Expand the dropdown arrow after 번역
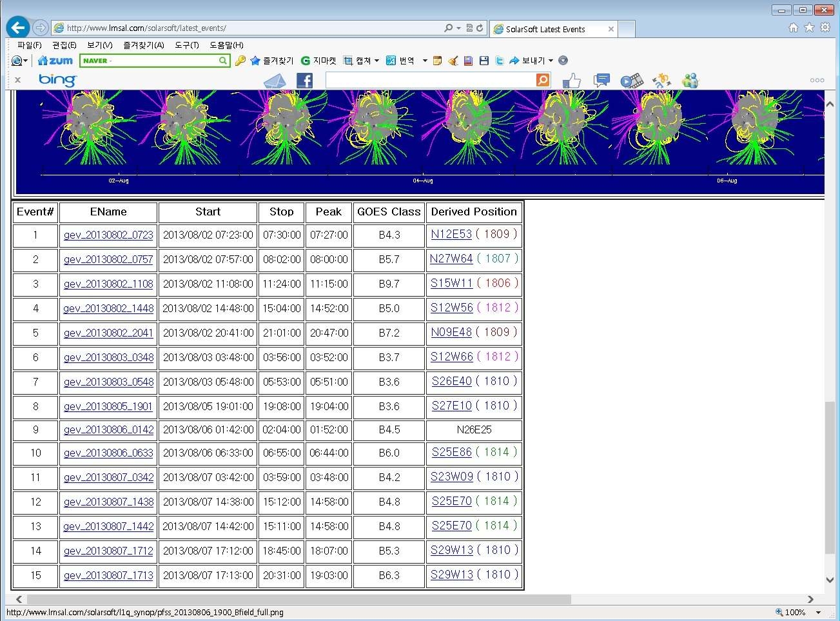This screenshot has width=840, height=621. coord(425,61)
